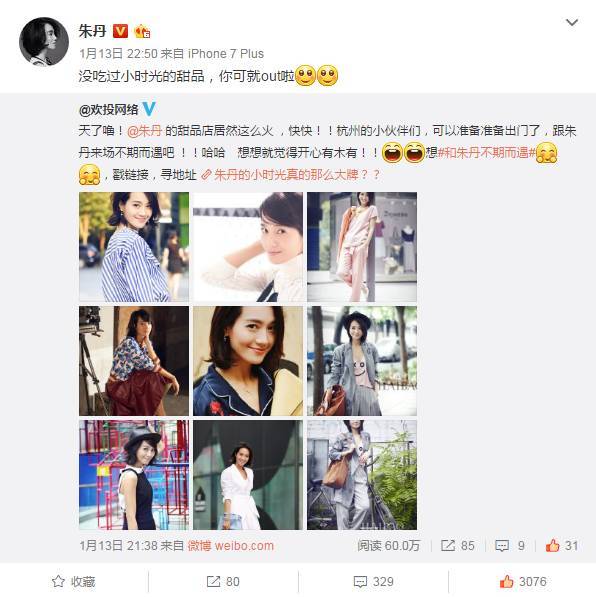
Task: Click the 微博 weibo.com source link
Action: point(230,546)
